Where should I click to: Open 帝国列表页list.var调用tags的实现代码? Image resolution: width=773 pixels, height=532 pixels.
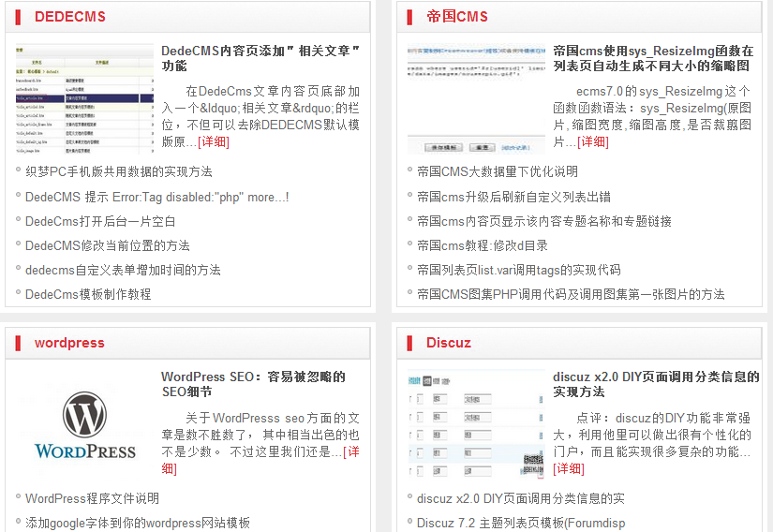coord(519,270)
